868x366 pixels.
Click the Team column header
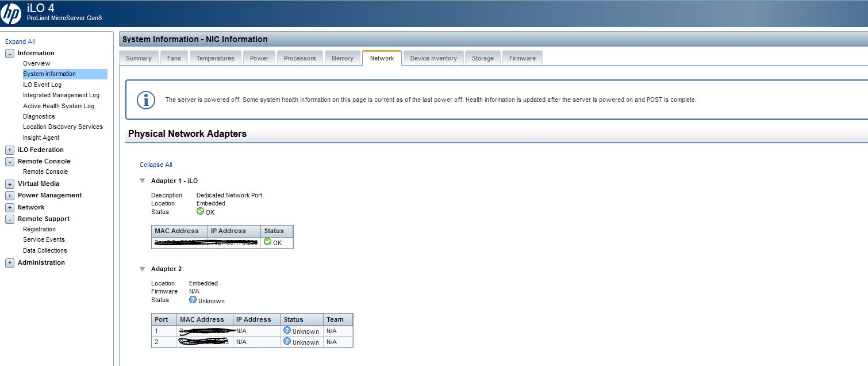pyautogui.click(x=338, y=319)
